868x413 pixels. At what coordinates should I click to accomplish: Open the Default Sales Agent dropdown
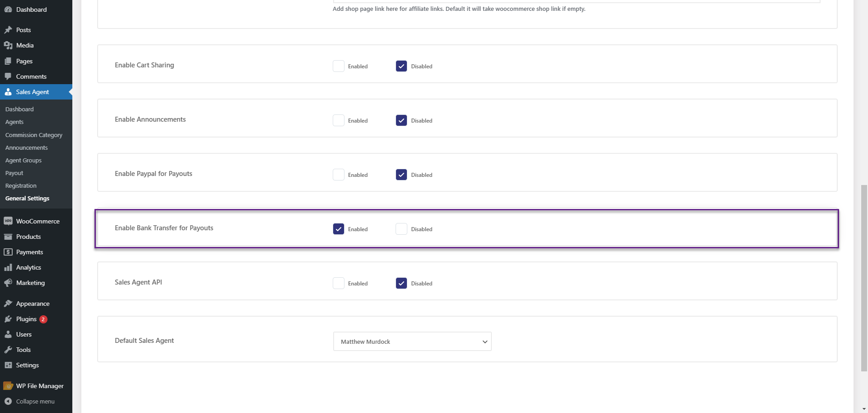412,342
